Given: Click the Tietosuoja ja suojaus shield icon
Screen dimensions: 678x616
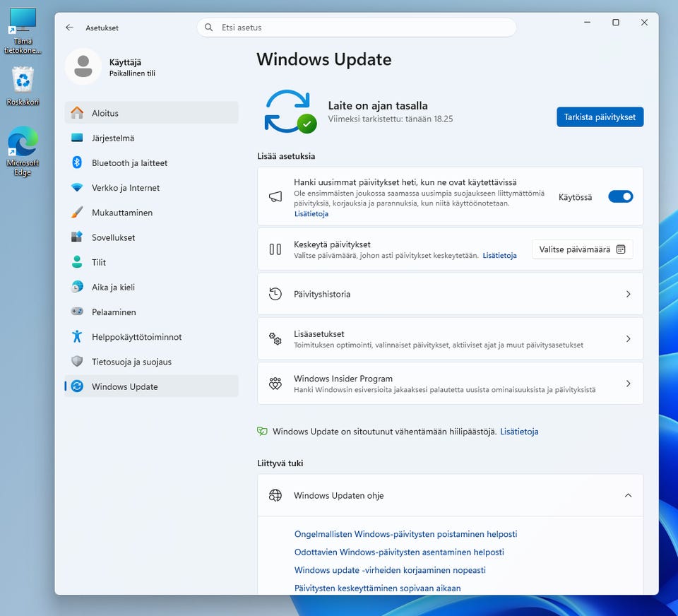Looking at the screenshot, I should [77, 361].
